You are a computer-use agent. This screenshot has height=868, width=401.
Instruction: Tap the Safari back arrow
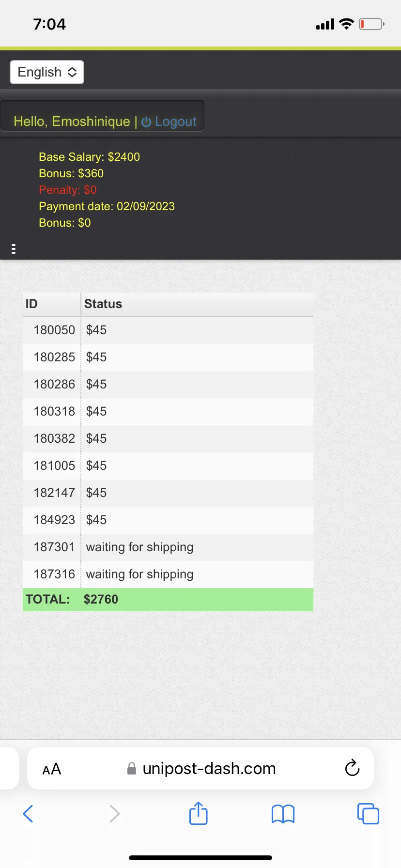[x=28, y=814]
